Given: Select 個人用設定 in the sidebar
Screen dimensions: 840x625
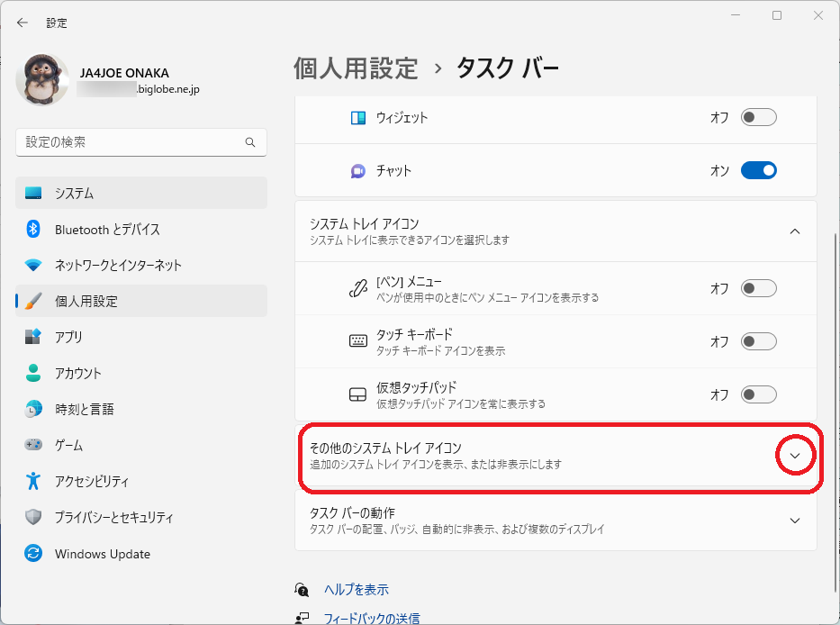Looking at the screenshot, I should 141,302.
